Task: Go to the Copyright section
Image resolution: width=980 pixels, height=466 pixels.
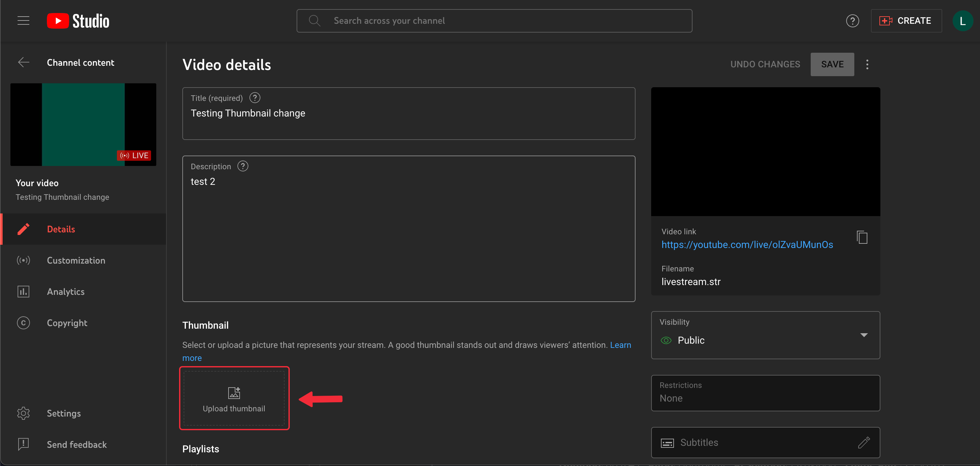Action: (x=67, y=323)
